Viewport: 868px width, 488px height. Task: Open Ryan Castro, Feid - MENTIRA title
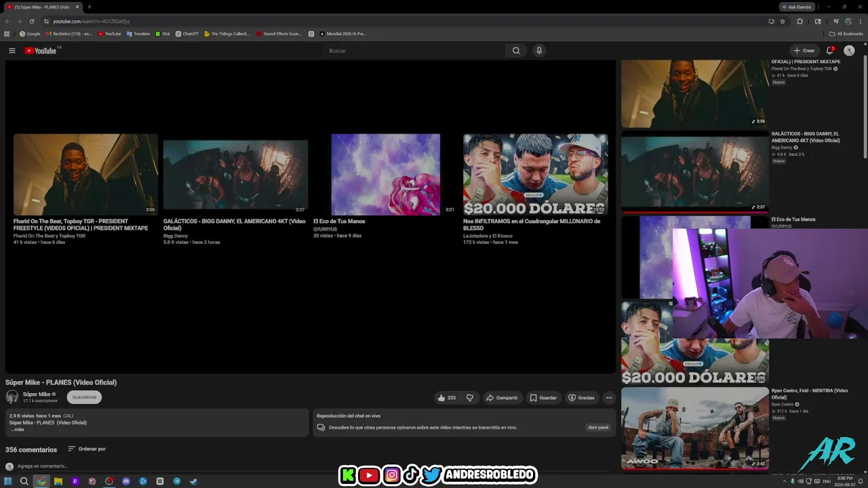(810, 393)
